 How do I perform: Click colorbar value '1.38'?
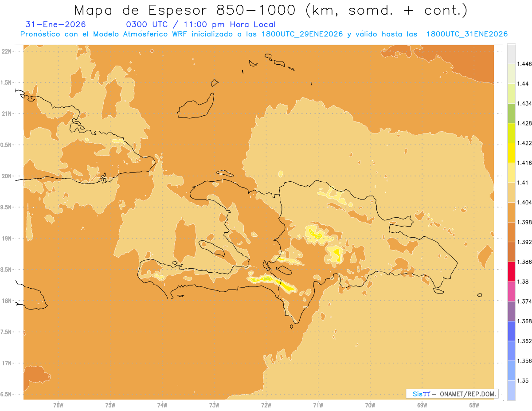coord(524,282)
